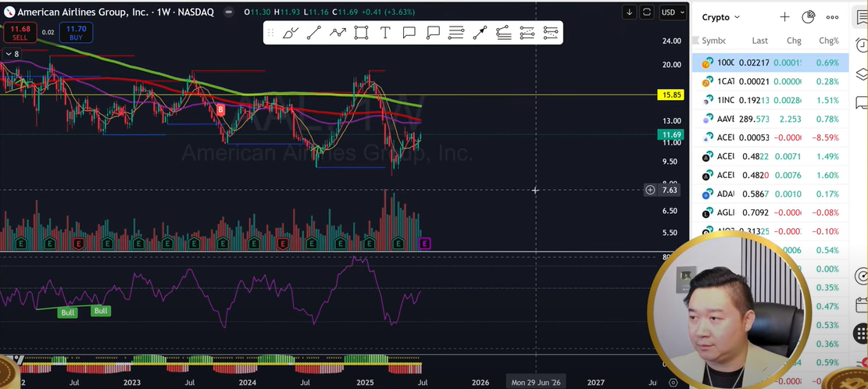Choose the Arrow line tool
Viewport: 868px width, 389px height.
pos(479,33)
